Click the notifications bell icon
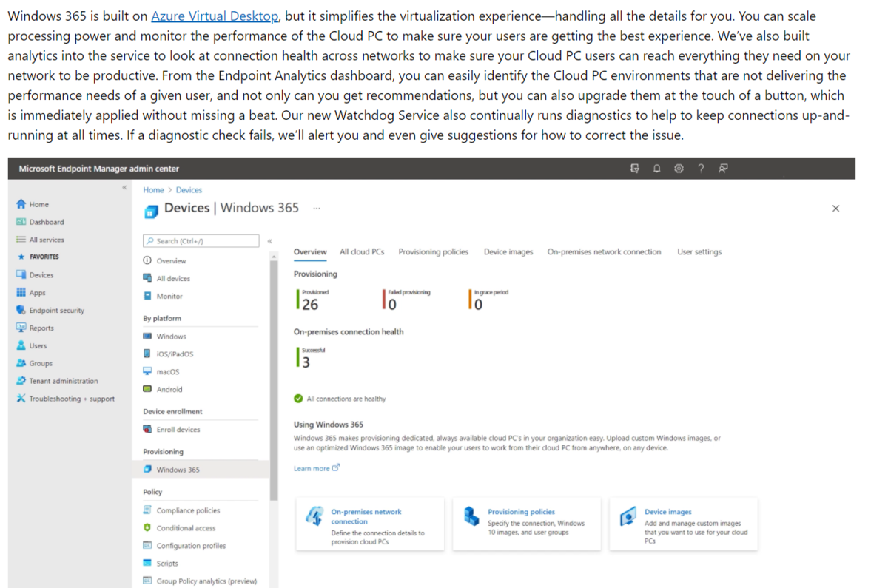Image resolution: width=888 pixels, height=588 pixels. point(656,169)
